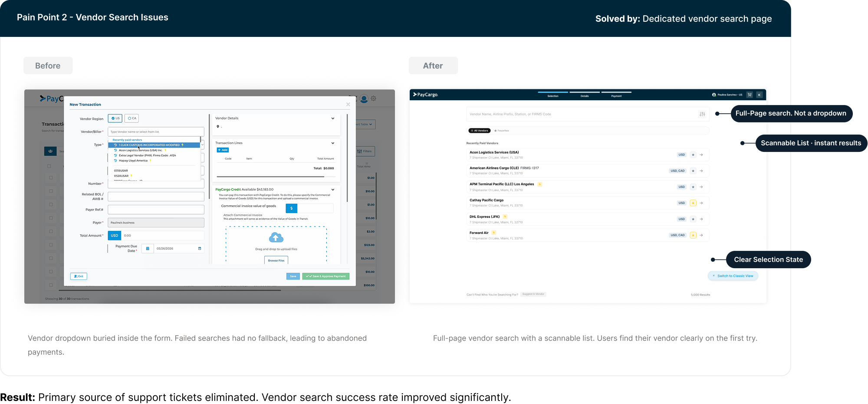The image size is (868, 404).
Task: Open DHL Express (JFK) row arrow
Action: [x=701, y=219]
